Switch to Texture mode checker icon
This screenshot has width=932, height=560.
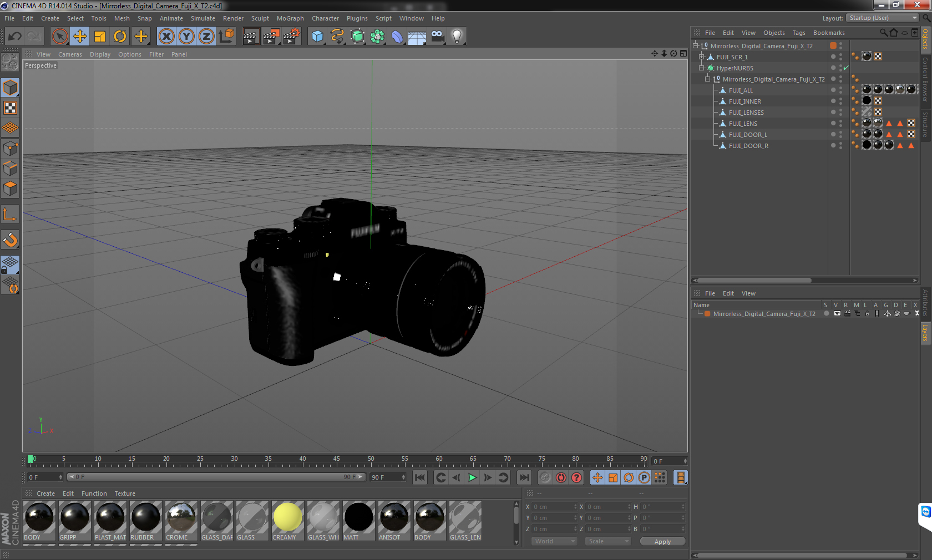(x=10, y=108)
